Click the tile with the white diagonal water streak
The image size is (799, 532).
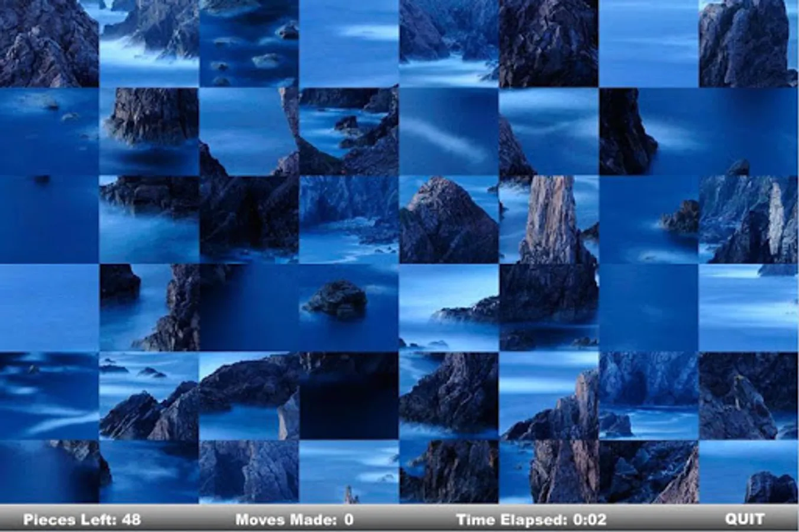(448, 131)
